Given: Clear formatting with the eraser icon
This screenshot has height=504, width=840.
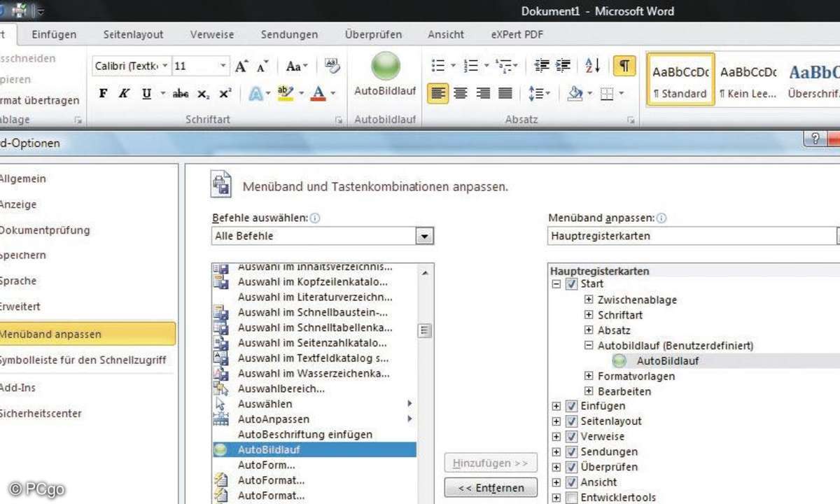Looking at the screenshot, I should [332, 66].
